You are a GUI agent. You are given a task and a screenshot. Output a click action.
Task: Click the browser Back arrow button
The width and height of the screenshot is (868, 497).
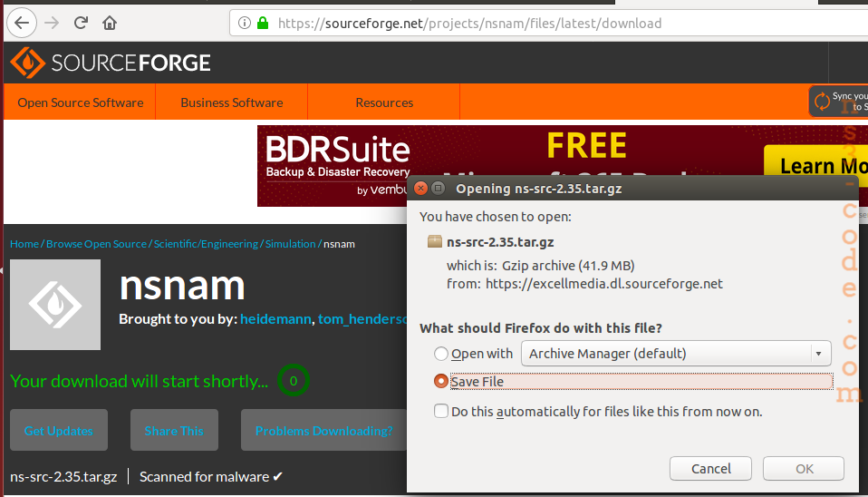click(x=22, y=23)
